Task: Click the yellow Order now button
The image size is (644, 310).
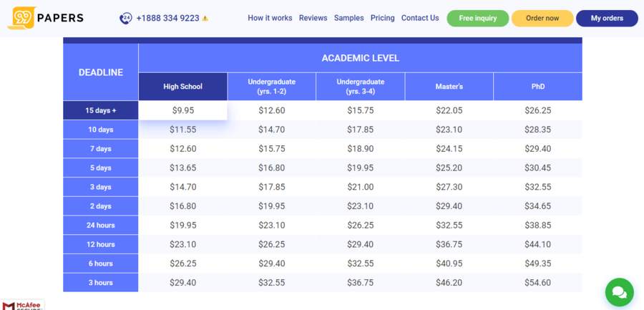Action: (x=542, y=18)
